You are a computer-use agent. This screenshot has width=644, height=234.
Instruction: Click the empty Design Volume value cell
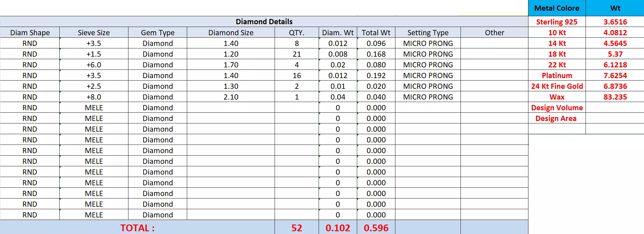point(615,108)
